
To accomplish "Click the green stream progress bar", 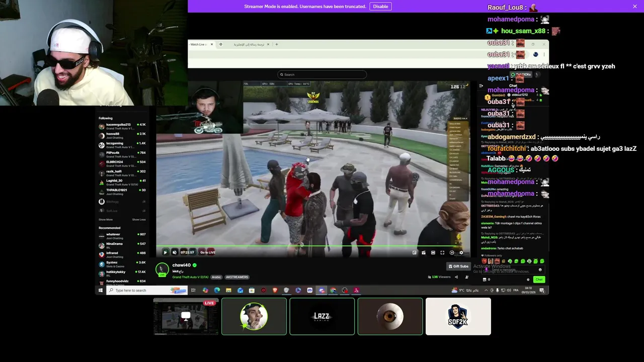I will point(313,246).
